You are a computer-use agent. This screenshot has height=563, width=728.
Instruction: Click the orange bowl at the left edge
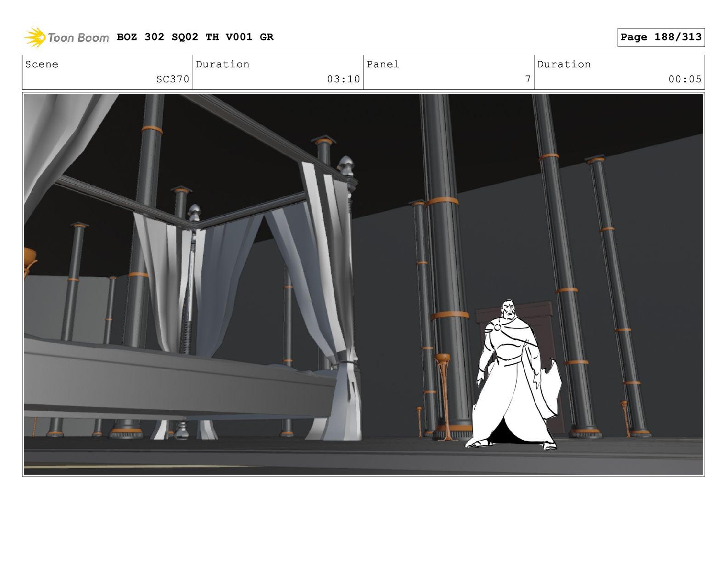29,260
